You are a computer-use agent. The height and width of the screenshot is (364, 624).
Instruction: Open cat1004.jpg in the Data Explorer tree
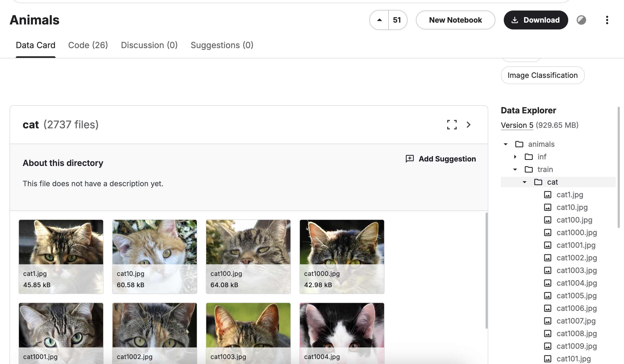577,283
